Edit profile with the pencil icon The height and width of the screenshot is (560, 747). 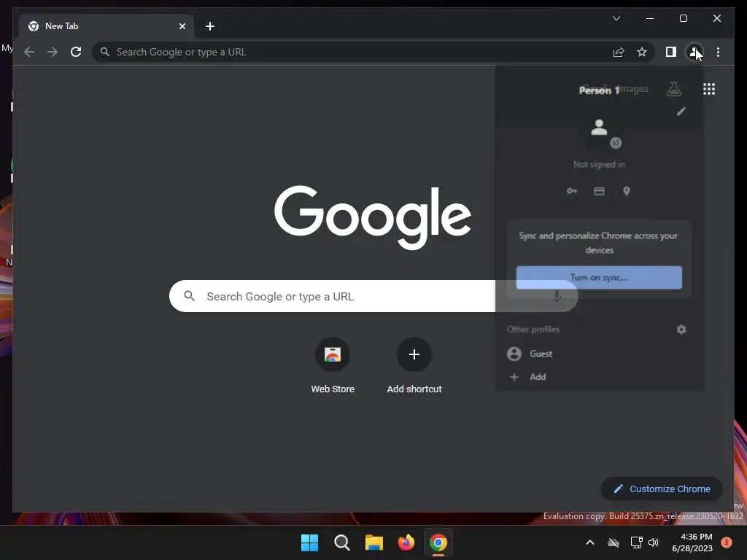pos(681,112)
